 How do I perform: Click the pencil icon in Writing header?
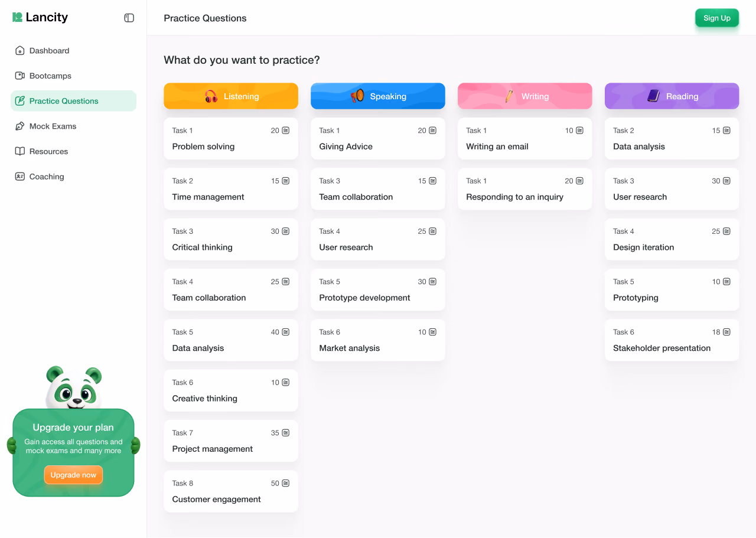click(x=509, y=96)
